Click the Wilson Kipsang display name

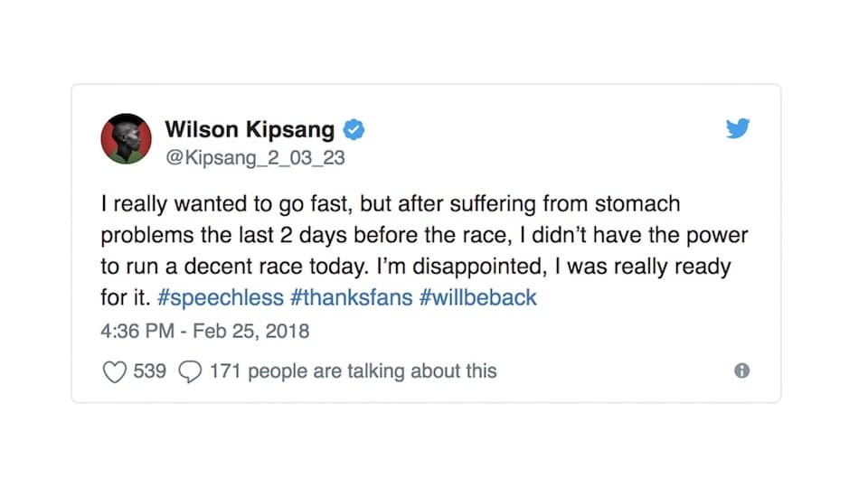[250, 129]
